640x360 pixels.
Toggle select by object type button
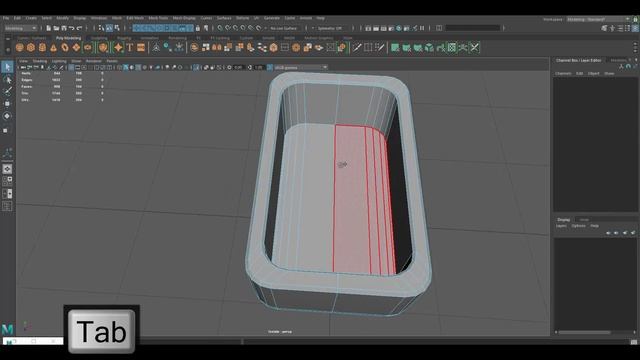pyautogui.click(x=109, y=28)
